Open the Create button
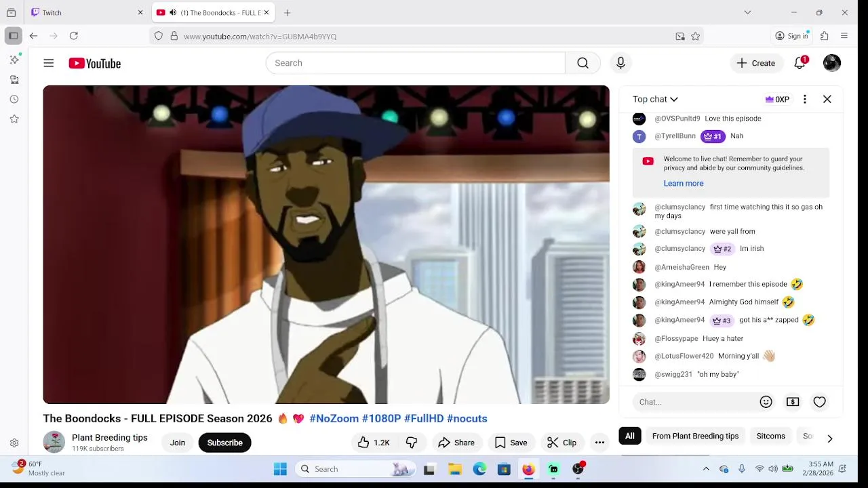 pos(756,63)
